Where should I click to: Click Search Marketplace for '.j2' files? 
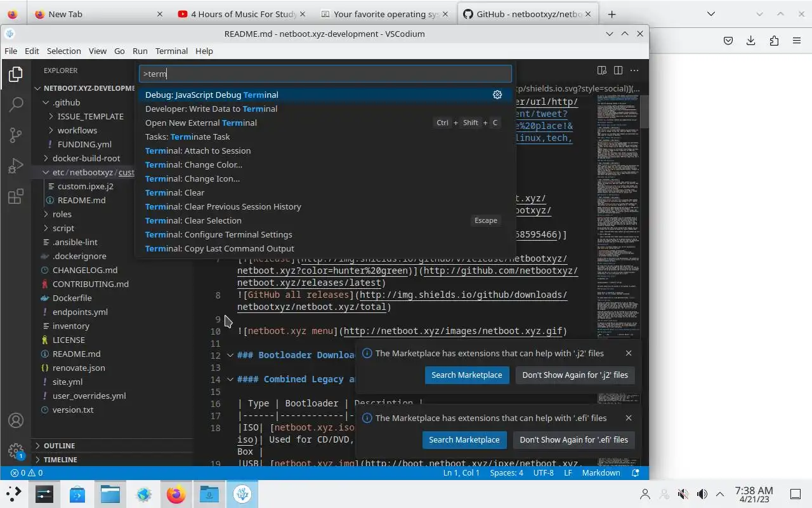[467, 375]
